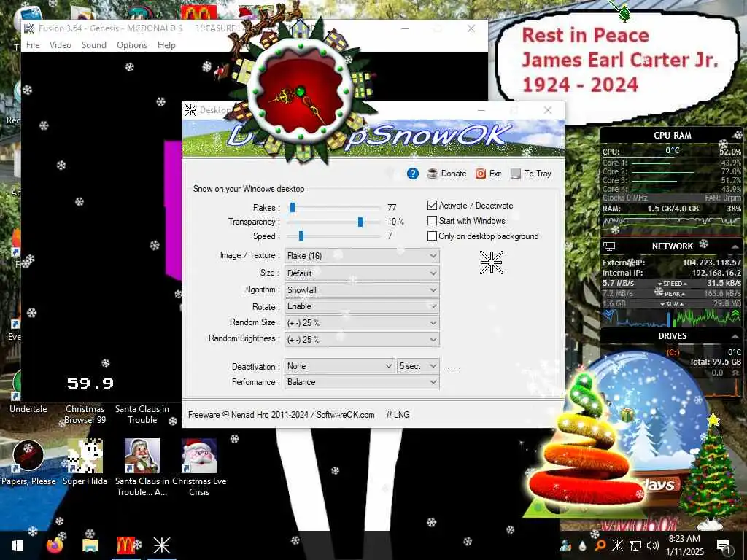Click the water drop tray icon
747x560 pixels.
point(582,546)
